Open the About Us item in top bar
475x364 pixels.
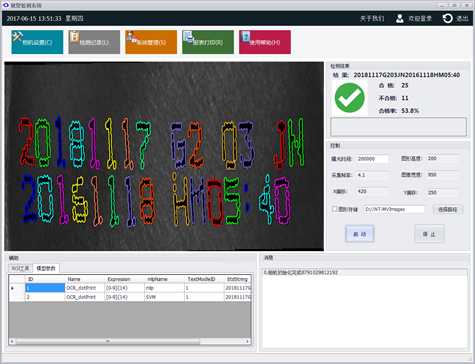coord(372,18)
